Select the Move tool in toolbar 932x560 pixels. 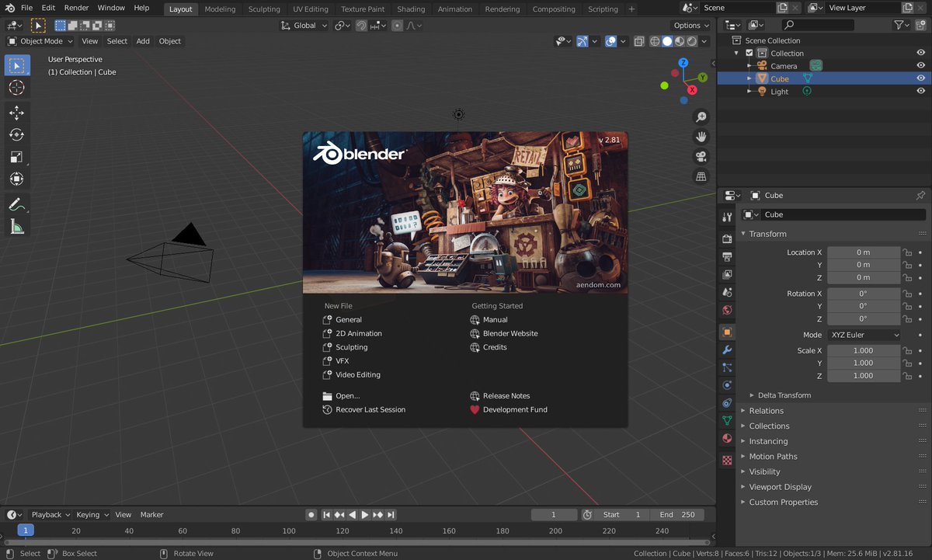16,113
